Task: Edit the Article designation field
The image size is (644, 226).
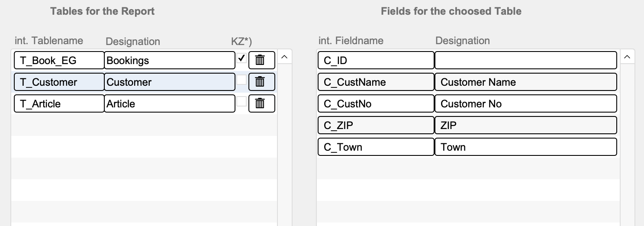Action: click(170, 103)
